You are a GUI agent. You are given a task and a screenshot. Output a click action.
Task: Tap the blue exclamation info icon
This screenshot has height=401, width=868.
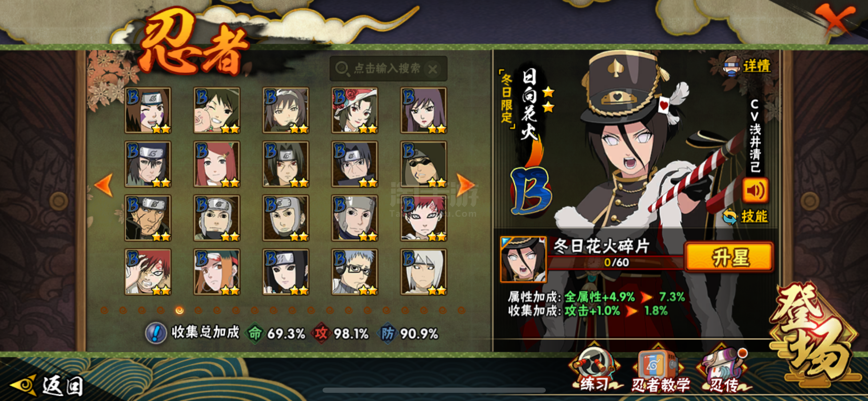coord(156,333)
